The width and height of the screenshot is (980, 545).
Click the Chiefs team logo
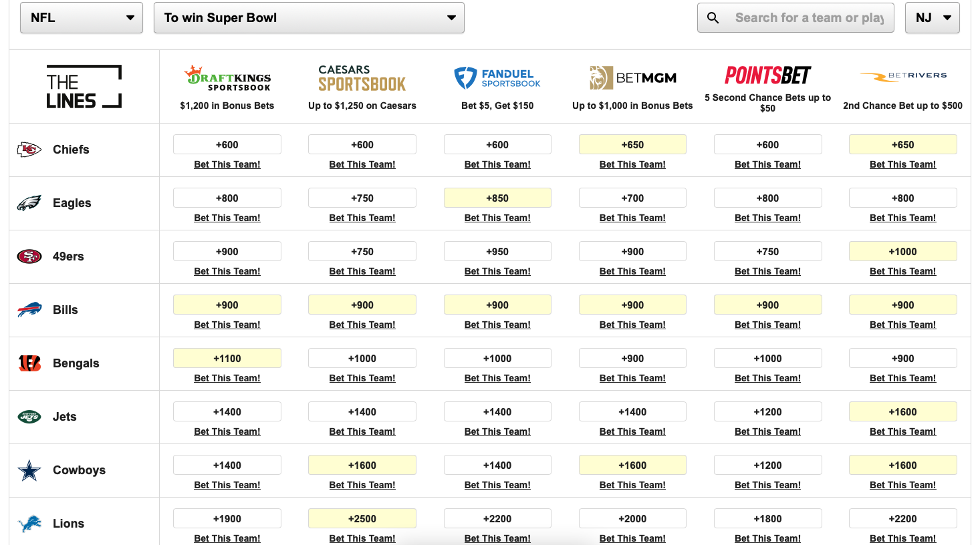pyautogui.click(x=29, y=150)
